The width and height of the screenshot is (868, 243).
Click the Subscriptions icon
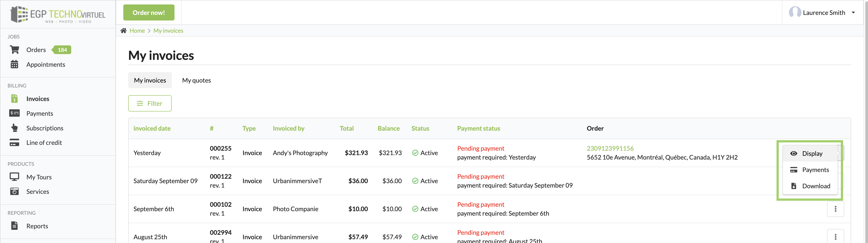[x=14, y=128]
